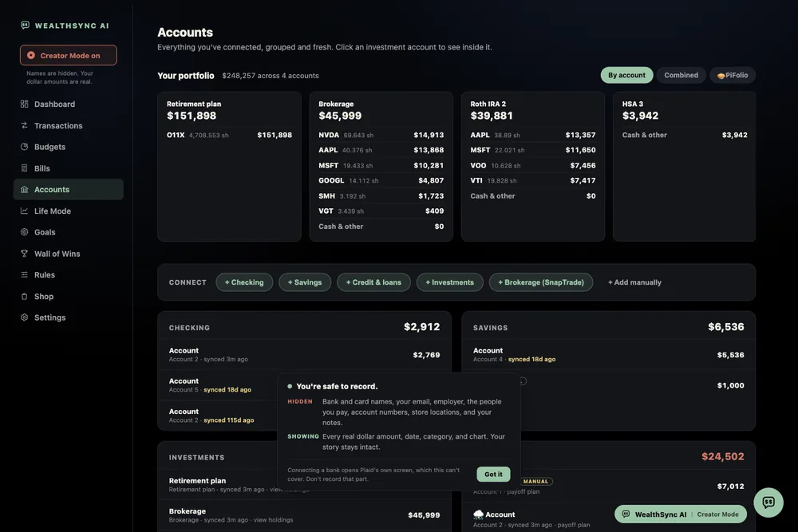Open checking Account 5 synced 18d ago
The height and width of the screenshot is (532, 798).
tap(218, 385)
